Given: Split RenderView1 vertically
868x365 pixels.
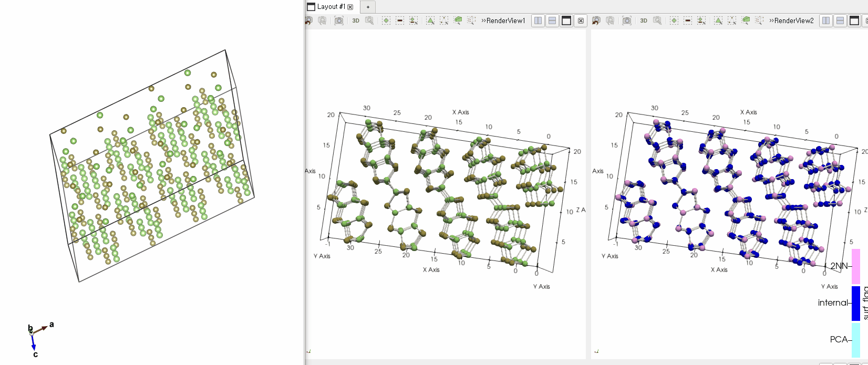Looking at the screenshot, I should pyautogui.click(x=552, y=20).
